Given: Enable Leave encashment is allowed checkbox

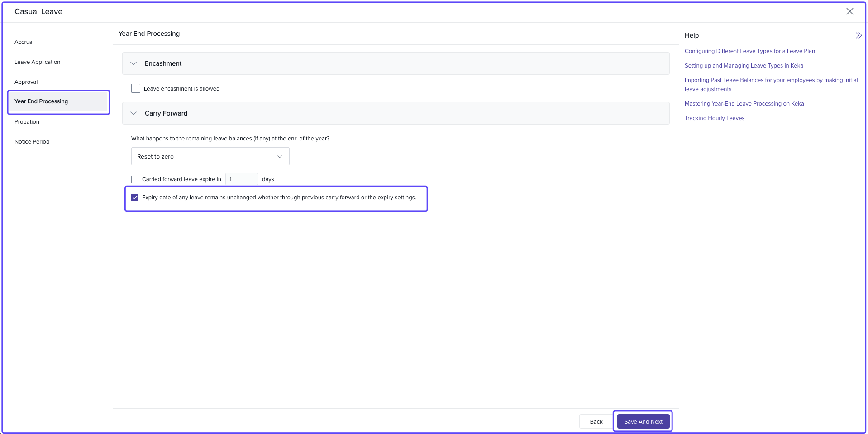Looking at the screenshot, I should coord(136,88).
